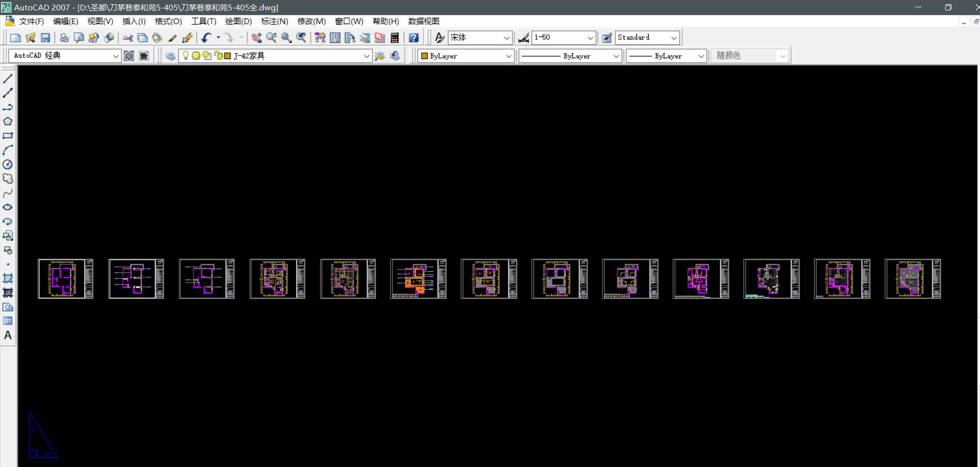Open the 文件(F) menu
This screenshot has height=467, width=980.
coord(32,21)
